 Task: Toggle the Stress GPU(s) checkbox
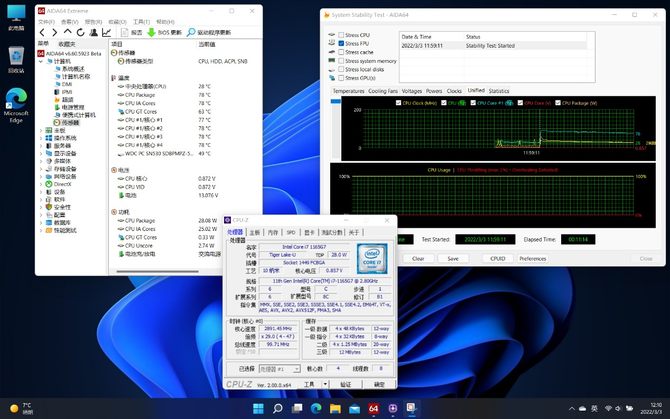coord(340,77)
